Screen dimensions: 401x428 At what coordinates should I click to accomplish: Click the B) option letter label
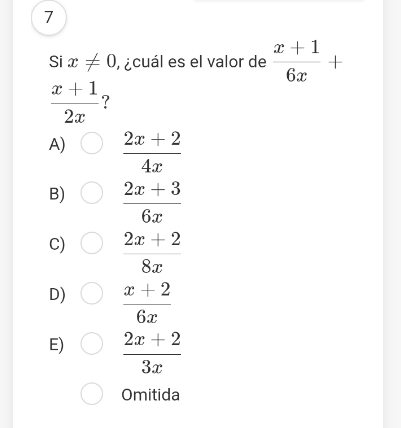click(57, 194)
